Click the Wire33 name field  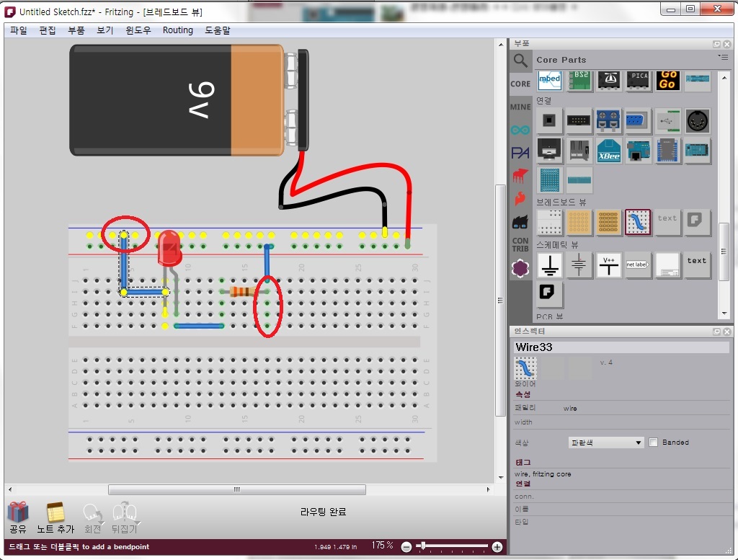pos(621,347)
